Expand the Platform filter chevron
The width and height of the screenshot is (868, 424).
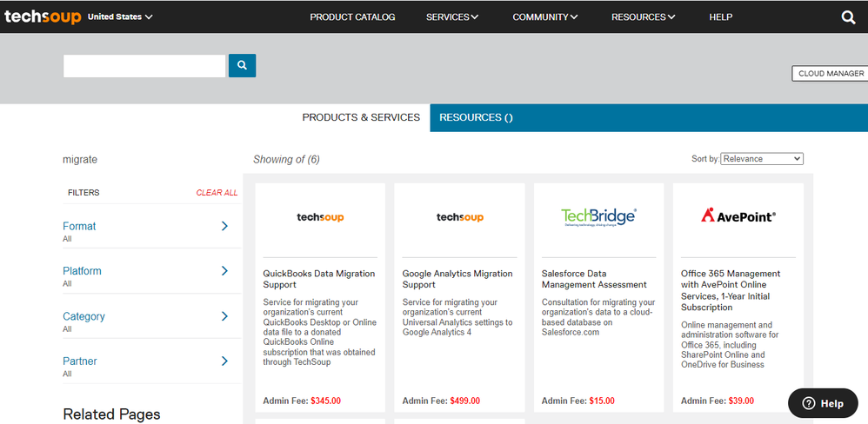(224, 270)
